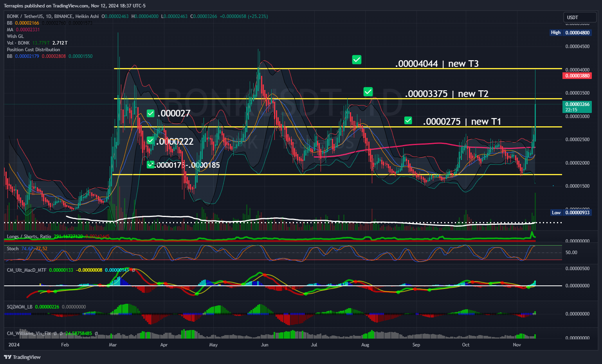Click the Low 0.00000933 price label

pyautogui.click(x=570, y=213)
